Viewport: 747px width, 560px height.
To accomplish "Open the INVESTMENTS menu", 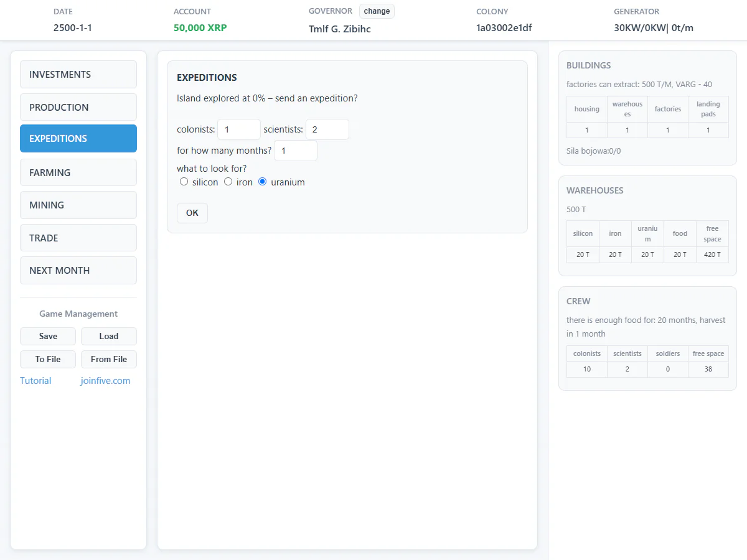I will pyautogui.click(x=78, y=75).
